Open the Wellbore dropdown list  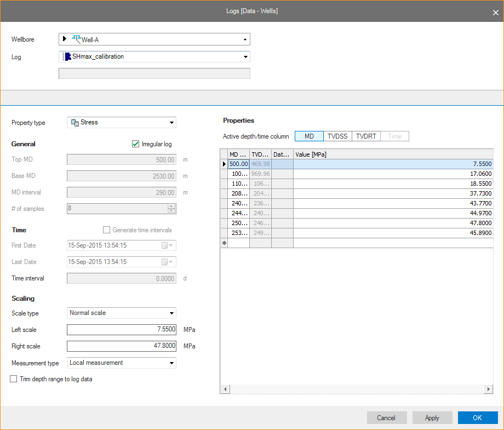[x=244, y=39]
